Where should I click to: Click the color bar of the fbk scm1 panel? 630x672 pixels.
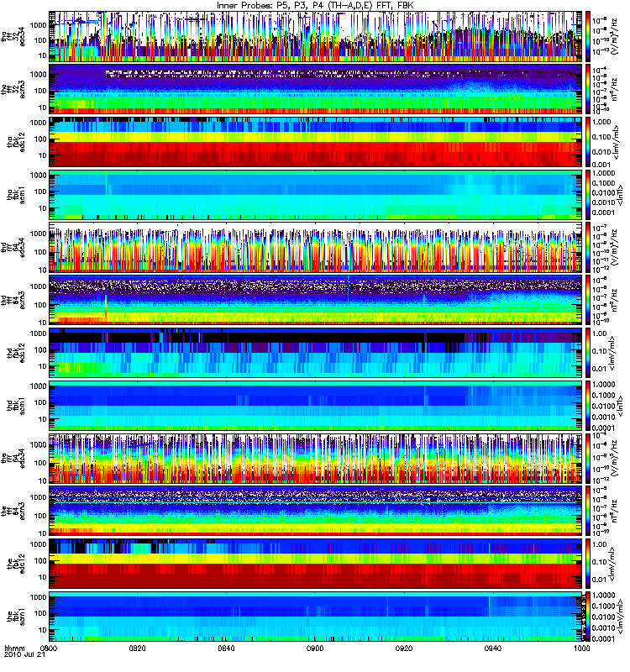click(587, 617)
